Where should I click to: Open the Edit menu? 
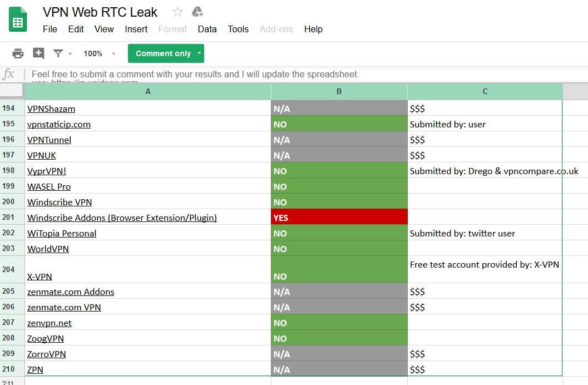click(76, 29)
